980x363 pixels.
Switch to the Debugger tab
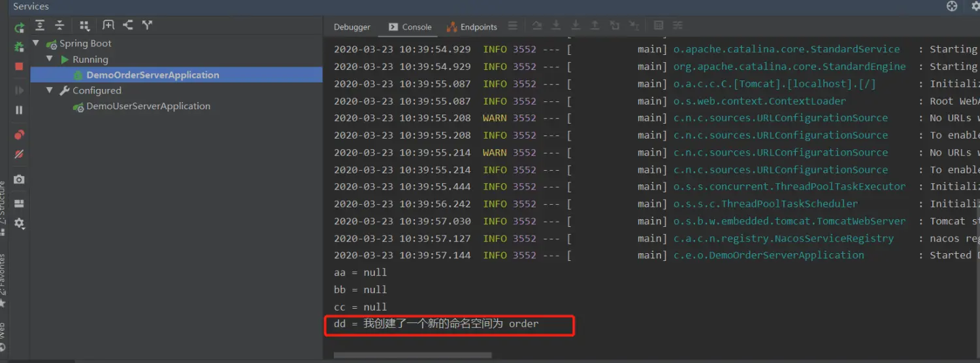coord(351,27)
